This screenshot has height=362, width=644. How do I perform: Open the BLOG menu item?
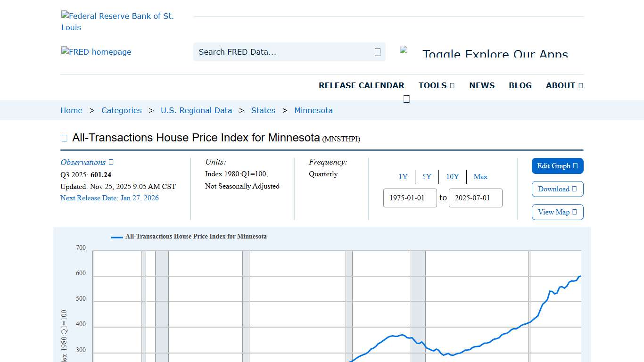[520, 85]
